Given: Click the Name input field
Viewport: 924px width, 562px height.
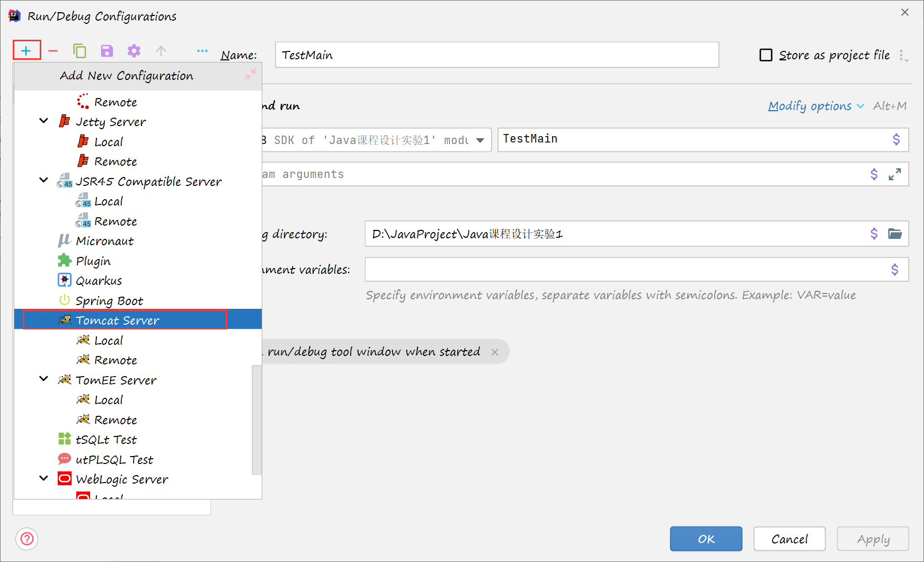Looking at the screenshot, I should (x=497, y=55).
